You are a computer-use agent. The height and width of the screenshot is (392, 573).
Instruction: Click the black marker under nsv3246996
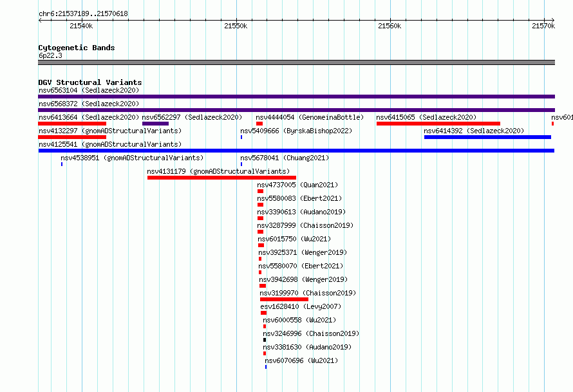265,340
